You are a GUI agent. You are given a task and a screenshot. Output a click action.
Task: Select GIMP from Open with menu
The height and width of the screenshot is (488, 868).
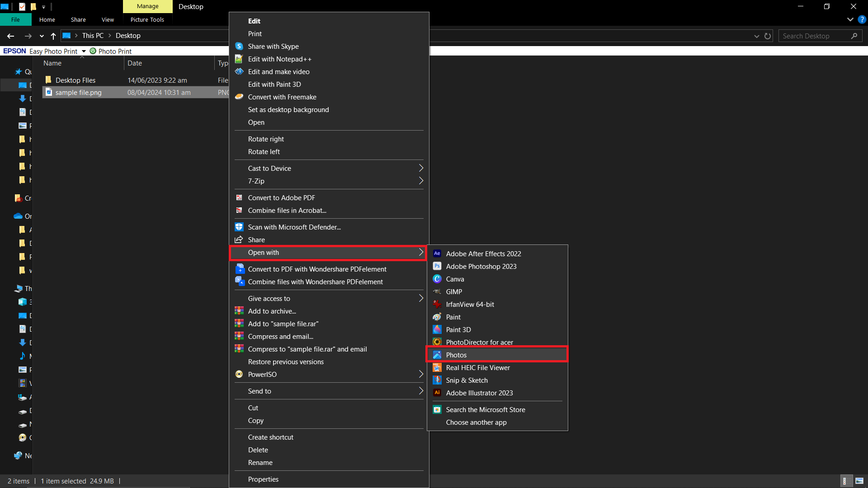point(454,291)
